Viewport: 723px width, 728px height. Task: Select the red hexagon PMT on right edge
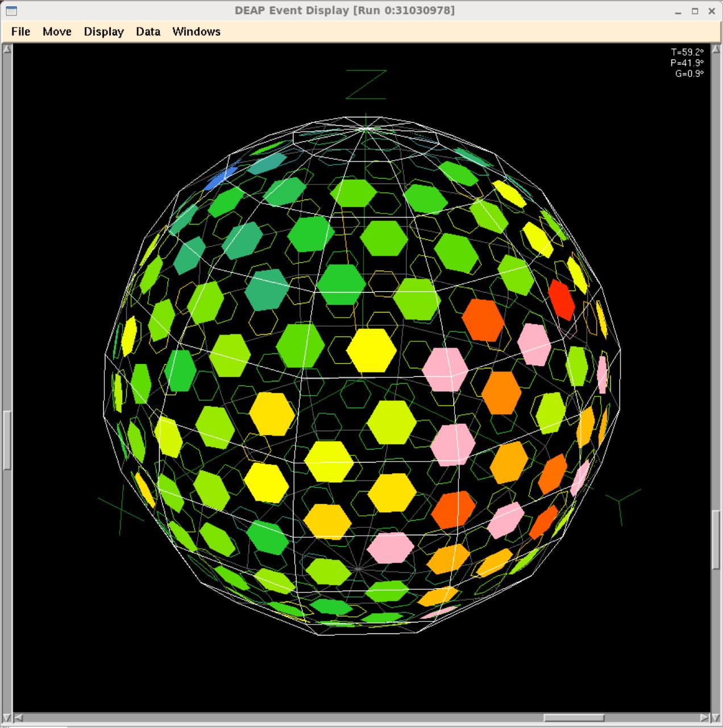(562, 300)
